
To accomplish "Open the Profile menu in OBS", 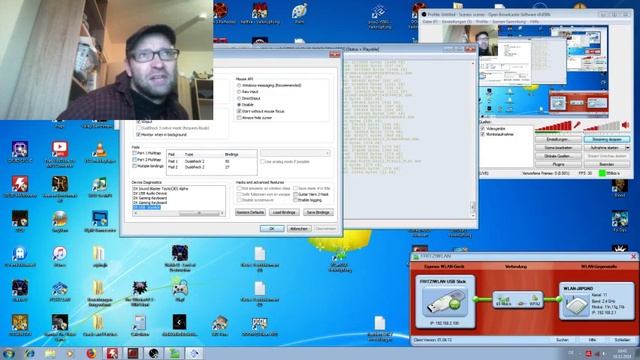I will (482, 22).
